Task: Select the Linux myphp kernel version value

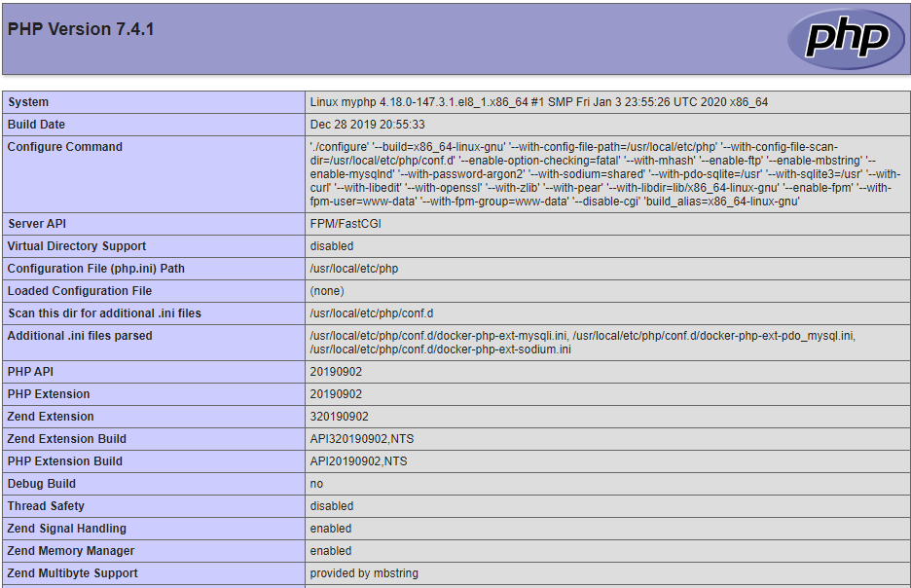Action: (x=538, y=102)
